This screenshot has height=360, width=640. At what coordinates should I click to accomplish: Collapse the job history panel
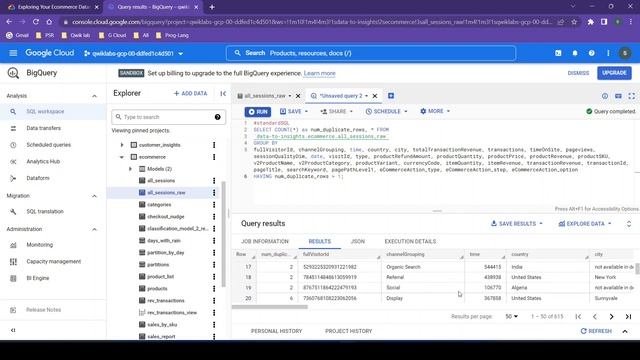[x=625, y=331]
